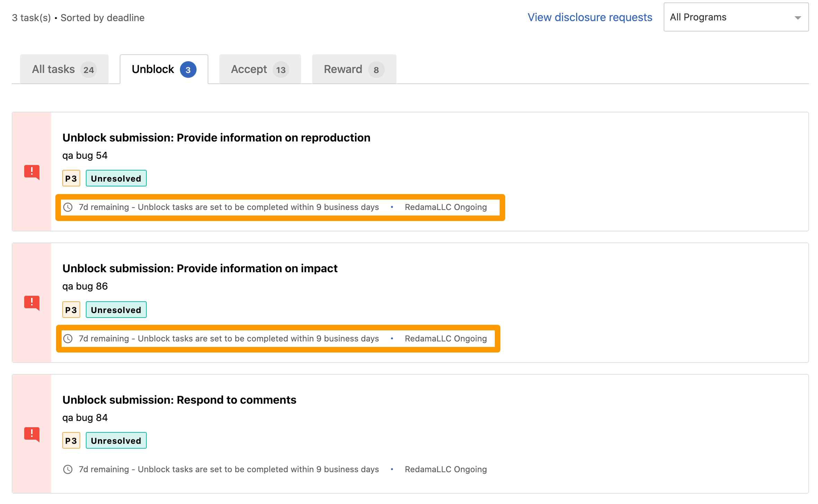
Task: Click the count badge 8 on Reward tab
Action: click(376, 70)
